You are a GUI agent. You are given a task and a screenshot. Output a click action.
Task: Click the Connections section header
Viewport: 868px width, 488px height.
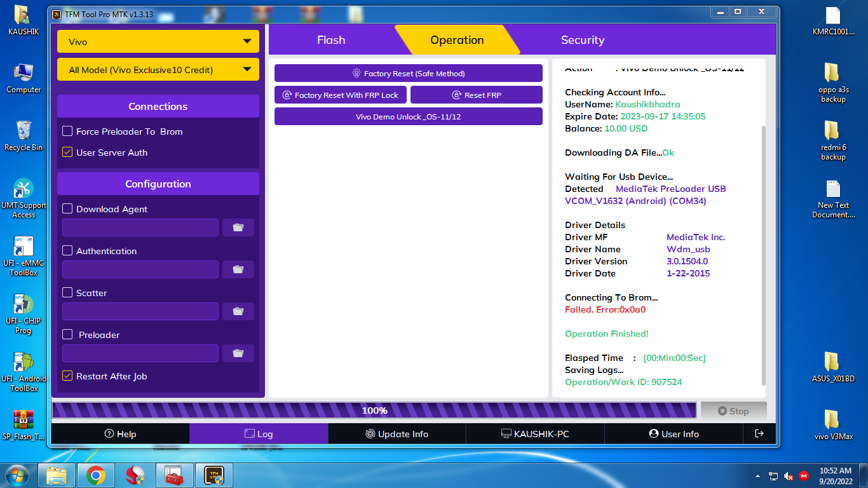coord(158,106)
